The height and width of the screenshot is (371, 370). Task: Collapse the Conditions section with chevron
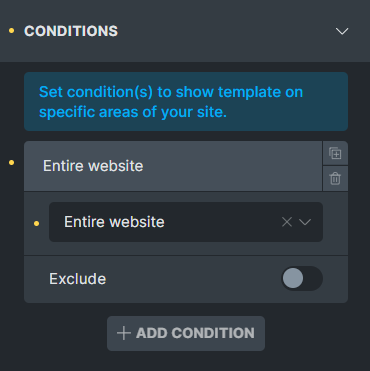(342, 31)
